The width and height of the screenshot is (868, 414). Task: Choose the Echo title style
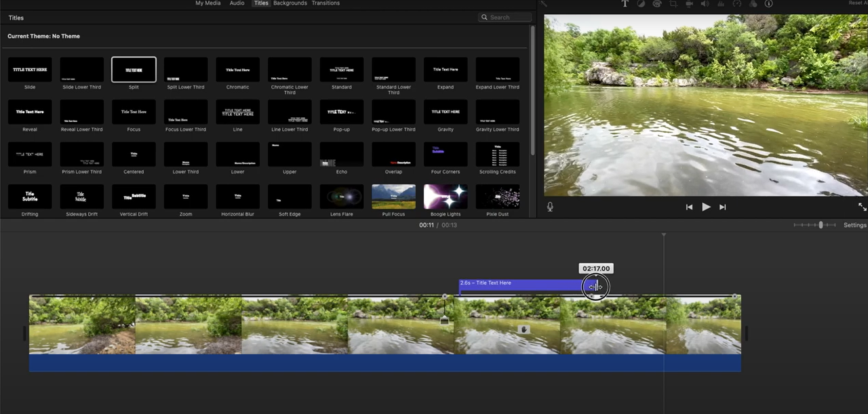(342, 154)
